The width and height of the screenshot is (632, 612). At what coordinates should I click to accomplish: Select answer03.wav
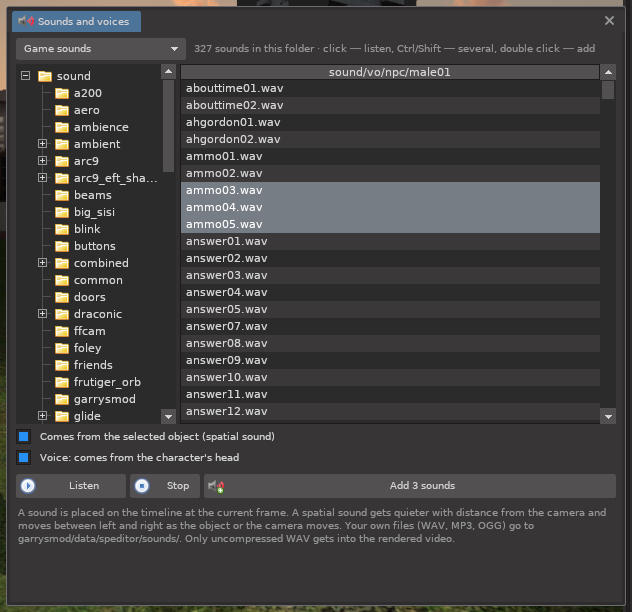point(390,275)
